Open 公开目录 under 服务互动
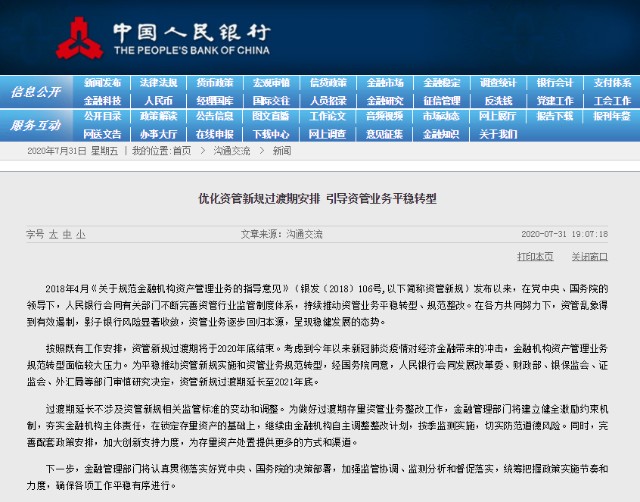The height and width of the screenshot is (502, 640). pos(102,116)
